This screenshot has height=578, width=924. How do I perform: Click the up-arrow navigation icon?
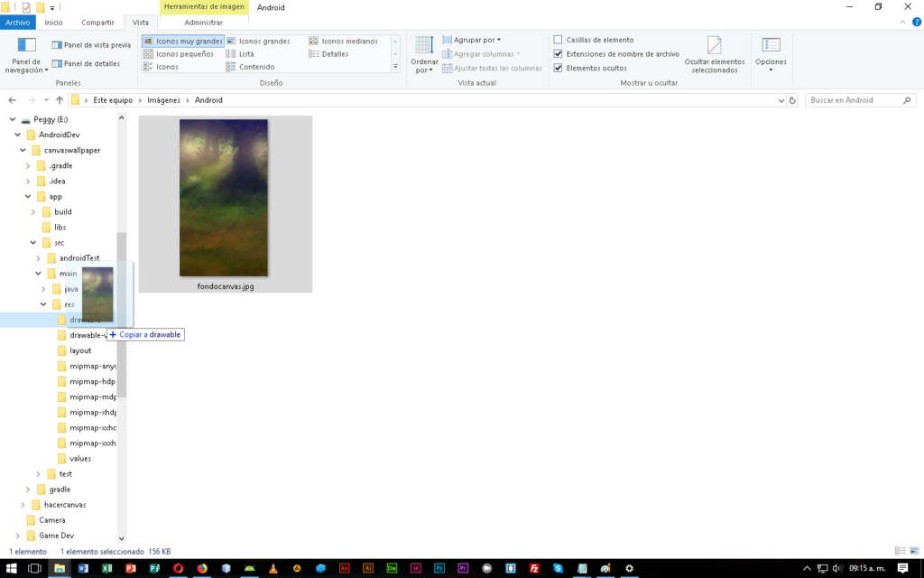[x=60, y=100]
